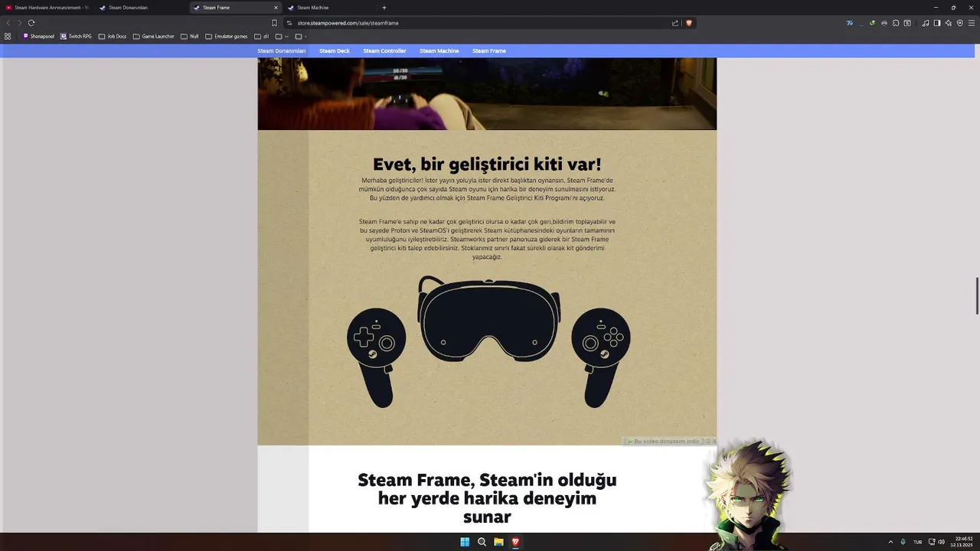Show hidden system tray icons chevron
The height and width of the screenshot is (551, 980).
(x=890, y=542)
